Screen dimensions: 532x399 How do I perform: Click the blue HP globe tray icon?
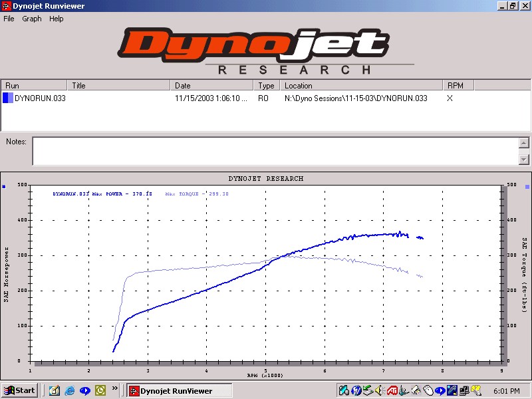(x=356, y=391)
